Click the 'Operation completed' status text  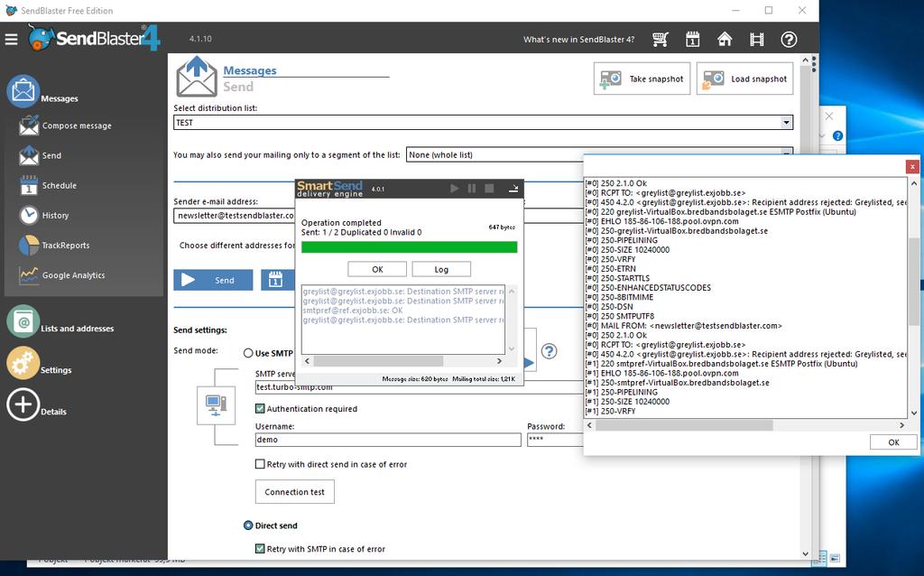point(341,223)
